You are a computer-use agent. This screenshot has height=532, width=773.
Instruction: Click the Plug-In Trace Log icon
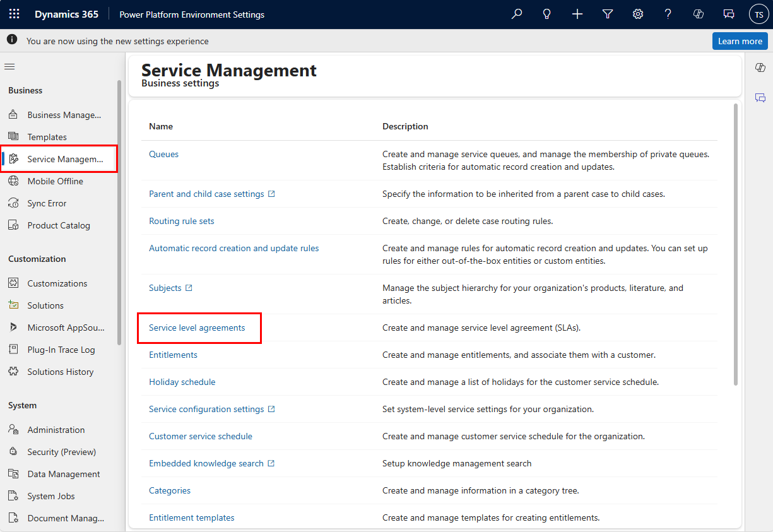(13, 350)
